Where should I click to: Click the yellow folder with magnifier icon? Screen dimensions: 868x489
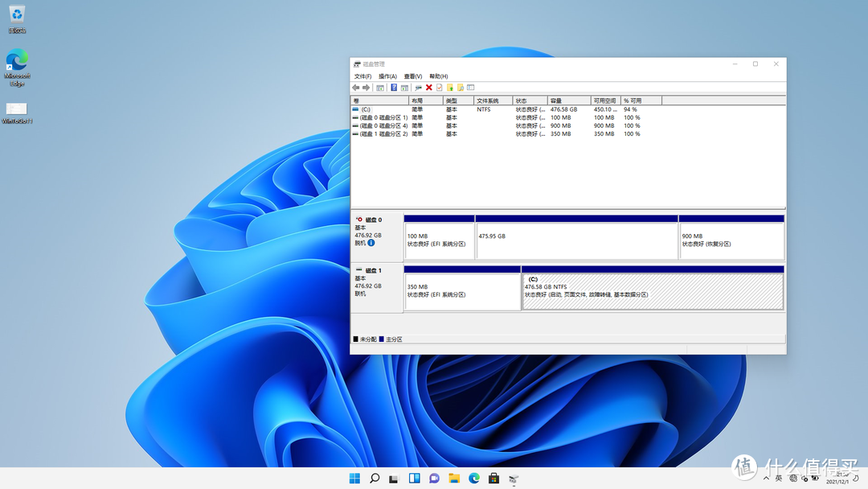[461, 88]
